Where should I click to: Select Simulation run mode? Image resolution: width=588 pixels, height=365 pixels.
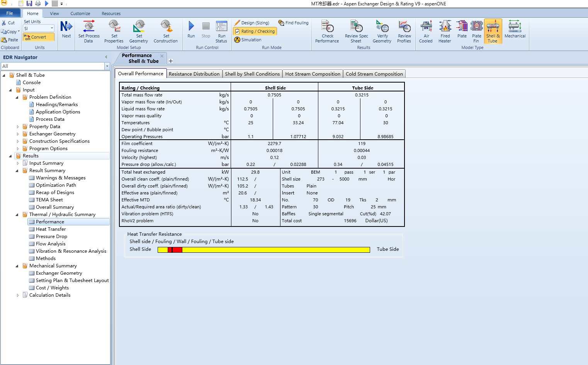click(x=248, y=40)
